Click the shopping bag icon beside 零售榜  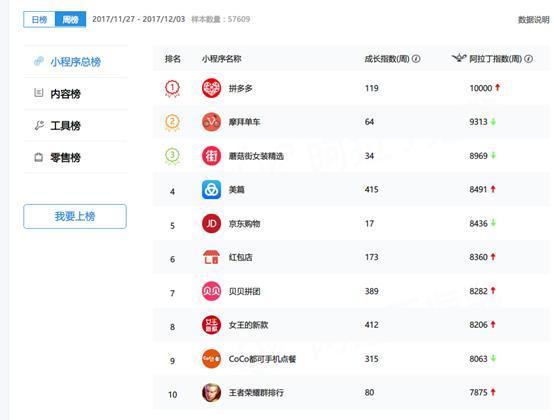click(39, 157)
